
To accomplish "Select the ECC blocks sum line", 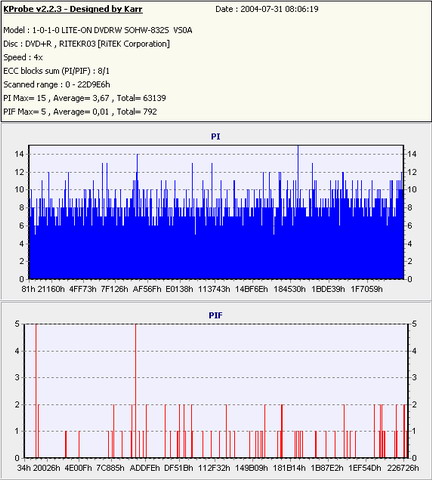I will click(56, 71).
